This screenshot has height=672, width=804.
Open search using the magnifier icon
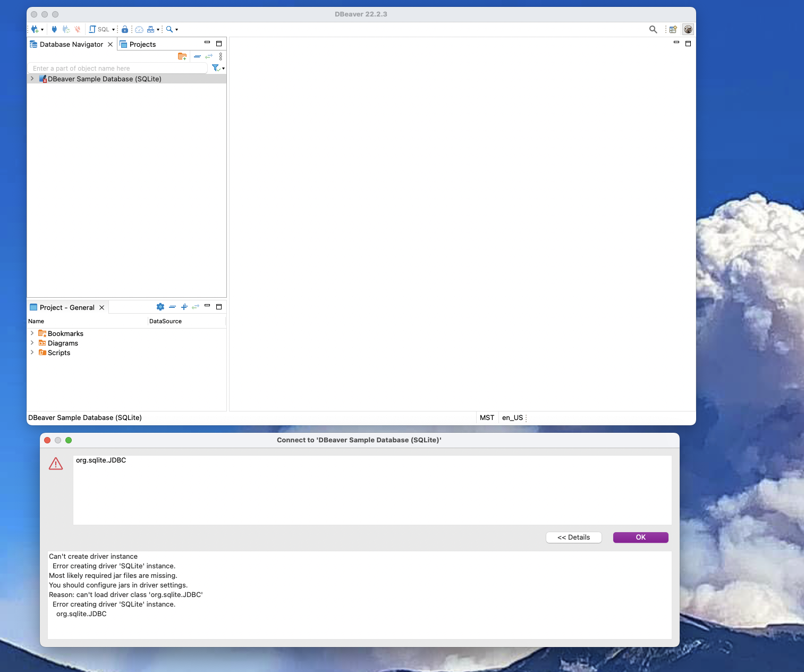coord(169,29)
